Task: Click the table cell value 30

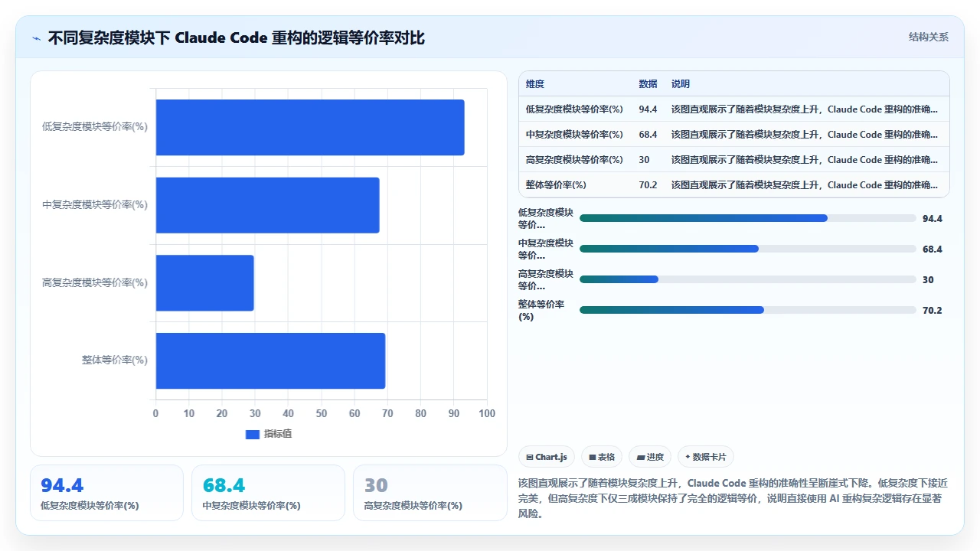Action: point(645,160)
